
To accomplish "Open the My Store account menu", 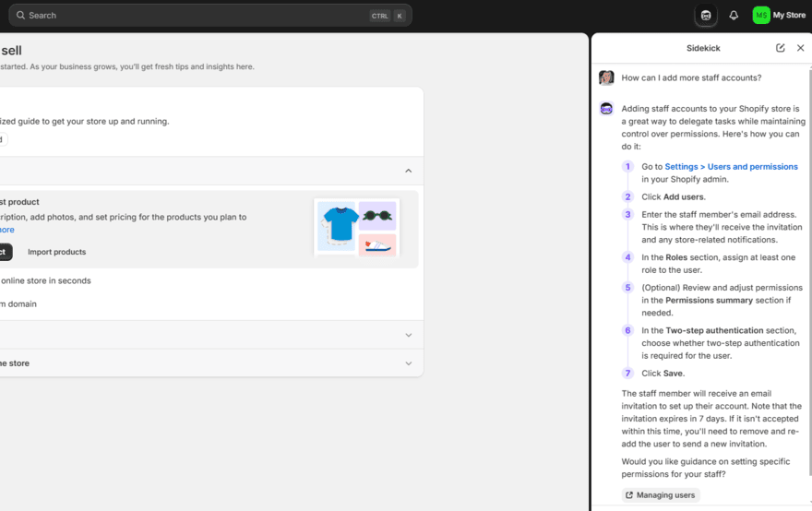I will (780, 16).
